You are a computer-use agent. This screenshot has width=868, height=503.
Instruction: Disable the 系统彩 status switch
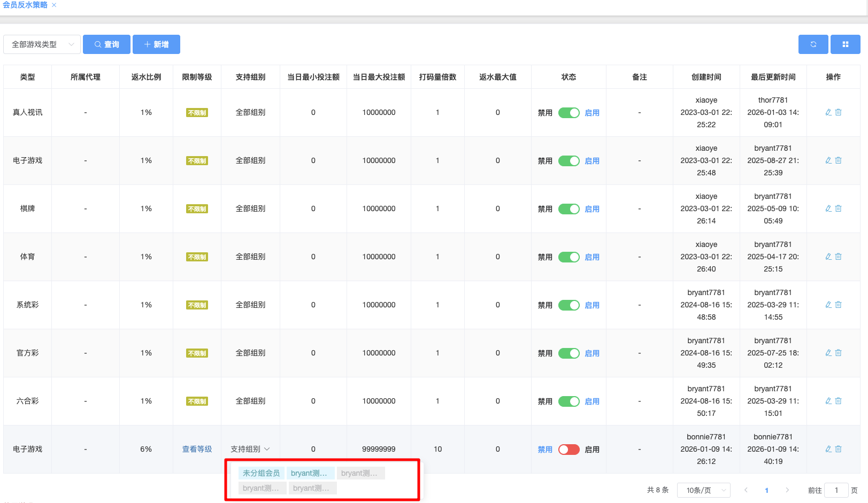click(x=569, y=305)
